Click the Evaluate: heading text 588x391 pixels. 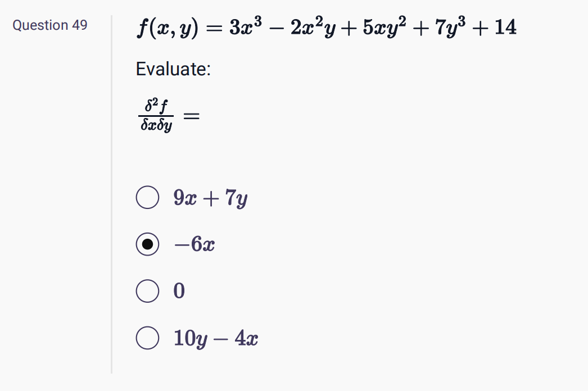(x=173, y=69)
